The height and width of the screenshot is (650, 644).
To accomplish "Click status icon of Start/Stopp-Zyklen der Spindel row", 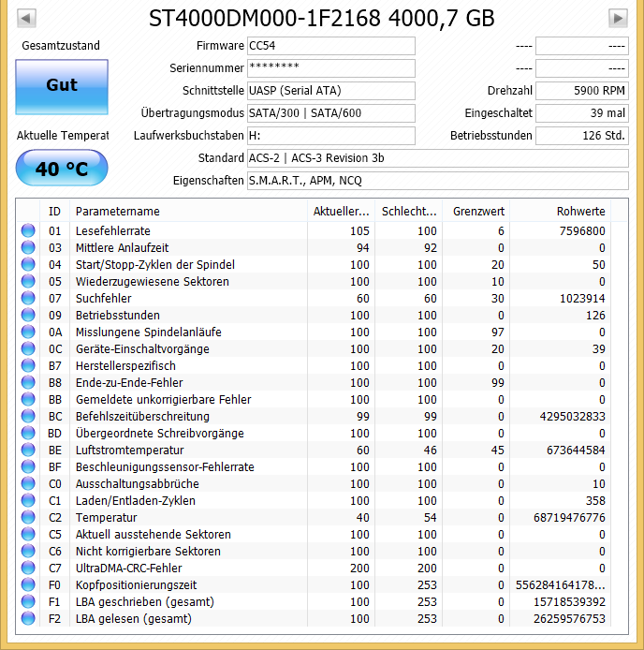I will click(28, 264).
